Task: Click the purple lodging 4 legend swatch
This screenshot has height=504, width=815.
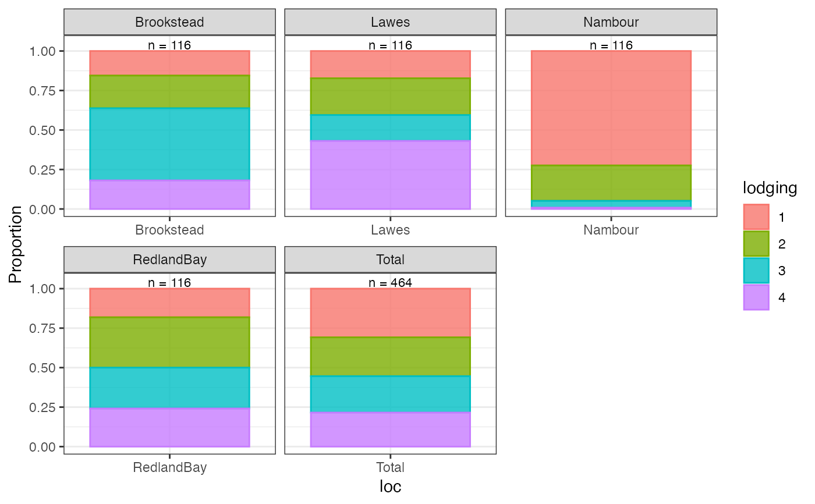Action: (x=756, y=297)
